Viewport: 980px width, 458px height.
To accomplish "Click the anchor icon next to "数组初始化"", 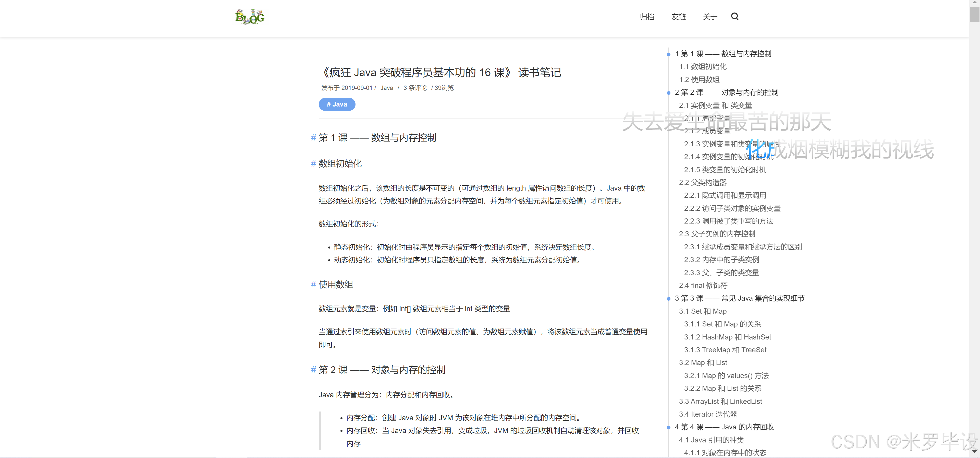I will (313, 164).
